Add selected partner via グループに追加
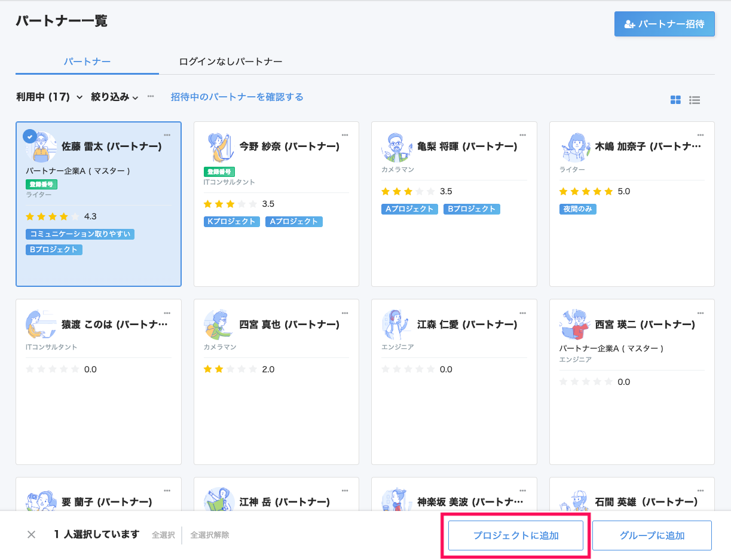 (652, 535)
